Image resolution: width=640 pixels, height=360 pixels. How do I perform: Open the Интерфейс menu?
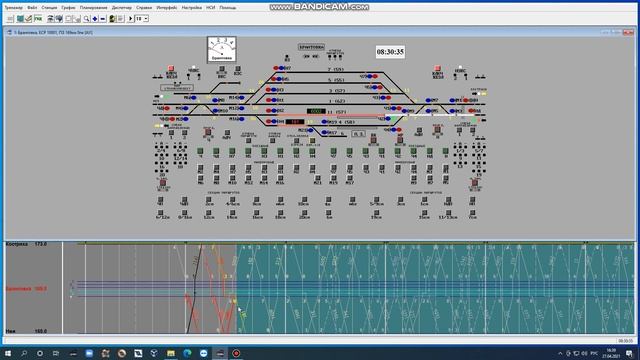[x=167, y=7]
